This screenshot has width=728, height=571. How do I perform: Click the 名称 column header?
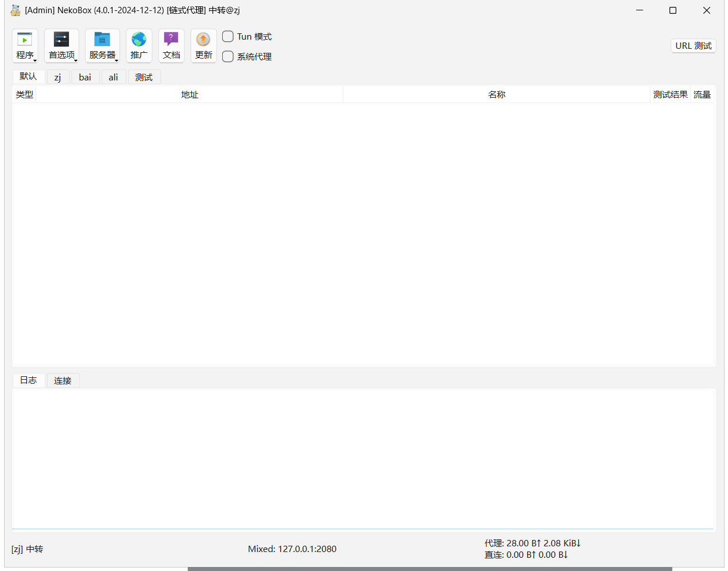[497, 95]
